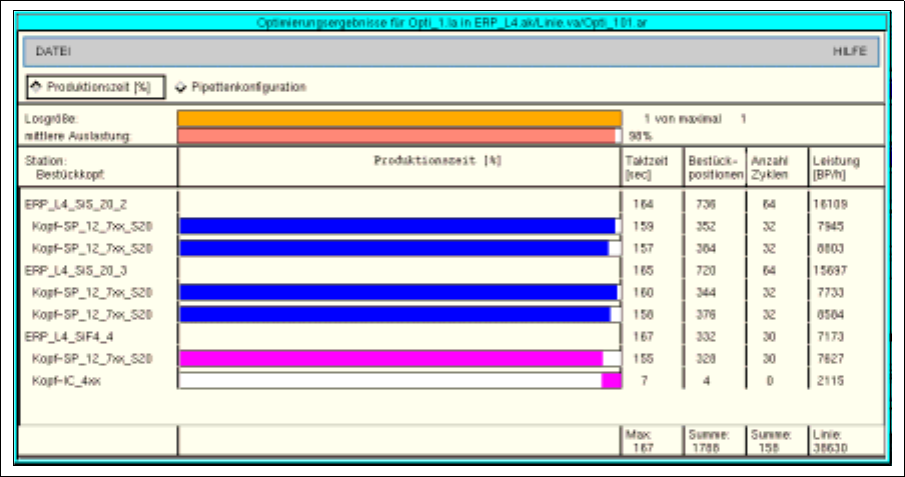Click Bestückpositionen value 332

[705, 337]
